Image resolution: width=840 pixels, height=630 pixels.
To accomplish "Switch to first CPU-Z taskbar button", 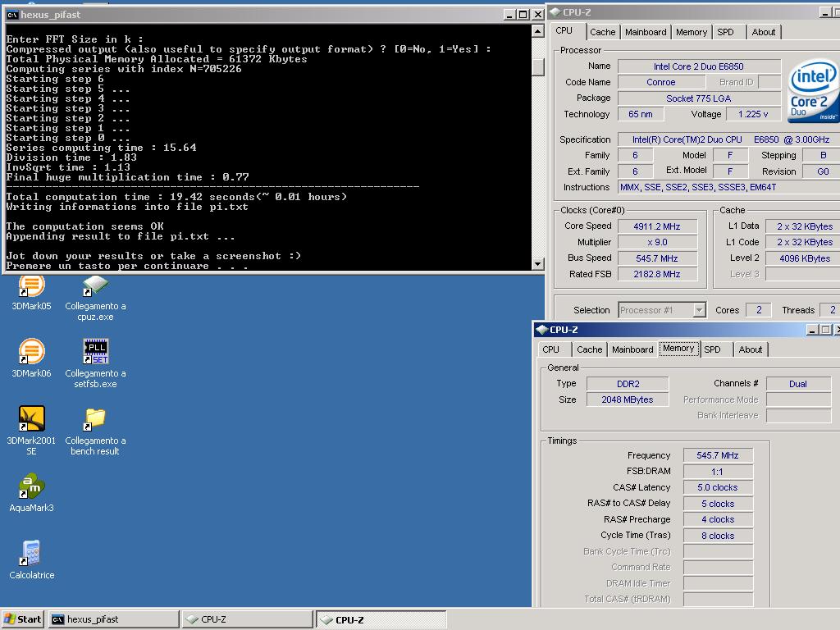I will tap(247, 619).
